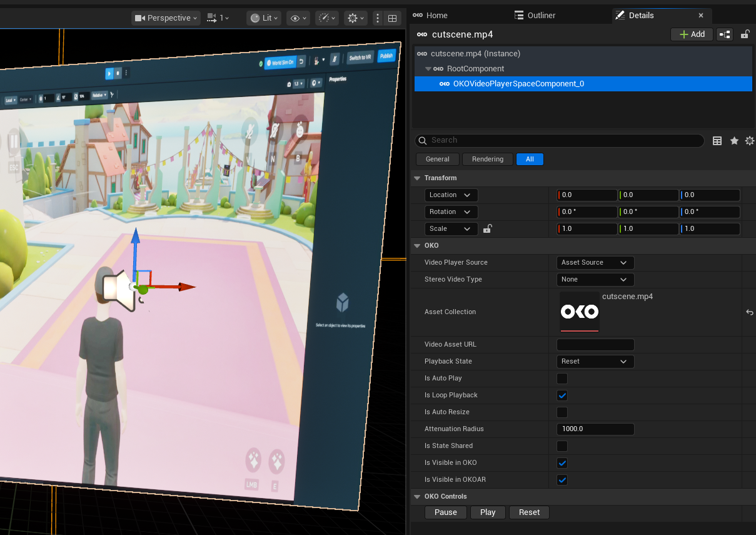756x535 pixels.
Task: Click the speaker audio gizmo icon in viewport
Action: 118,291
